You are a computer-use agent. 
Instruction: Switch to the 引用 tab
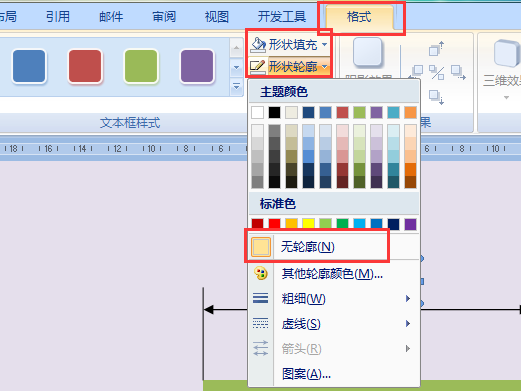tap(58, 16)
